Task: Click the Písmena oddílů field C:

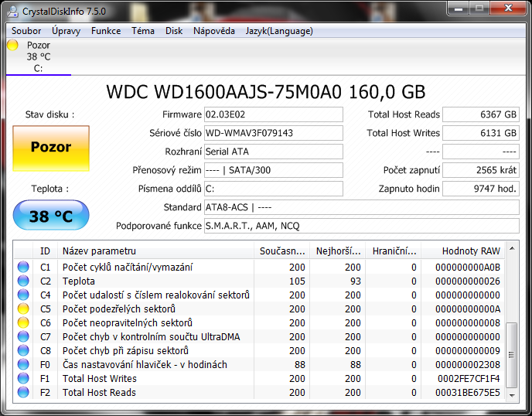Action: [274, 189]
